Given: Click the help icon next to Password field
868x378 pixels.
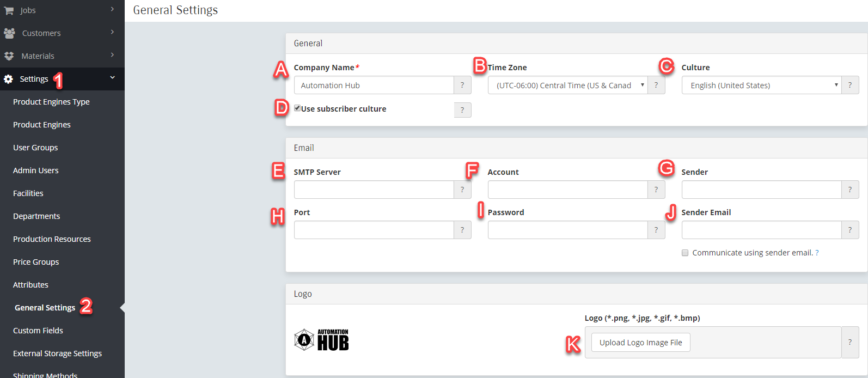Looking at the screenshot, I should pos(656,230).
